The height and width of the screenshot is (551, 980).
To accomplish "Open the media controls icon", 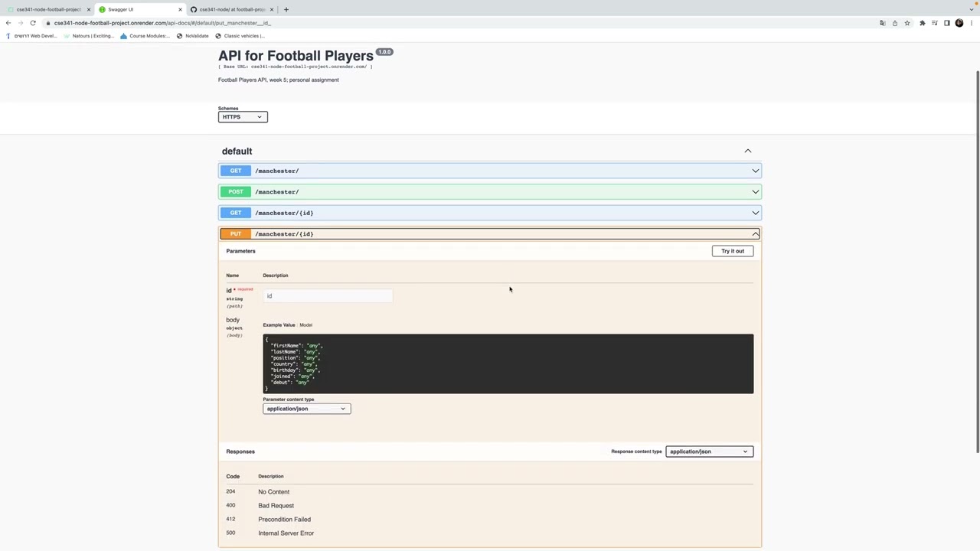I will point(935,23).
